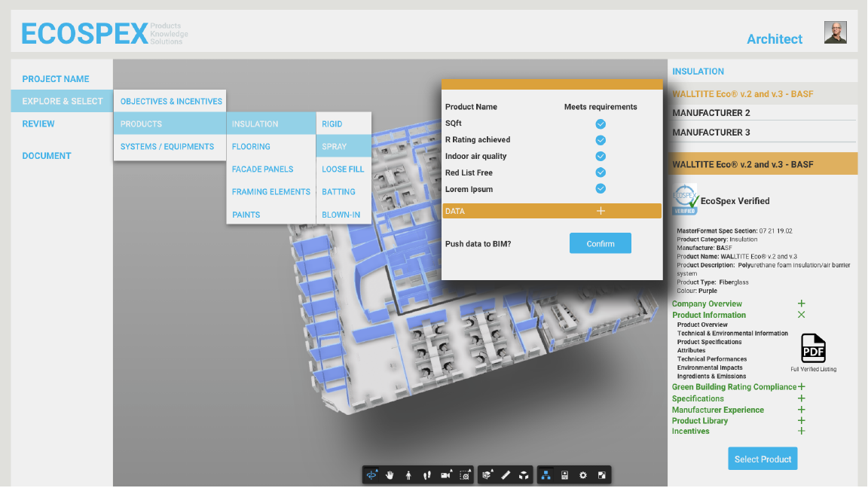Toggle the R Rating achieved checkmark

tap(600, 140)
